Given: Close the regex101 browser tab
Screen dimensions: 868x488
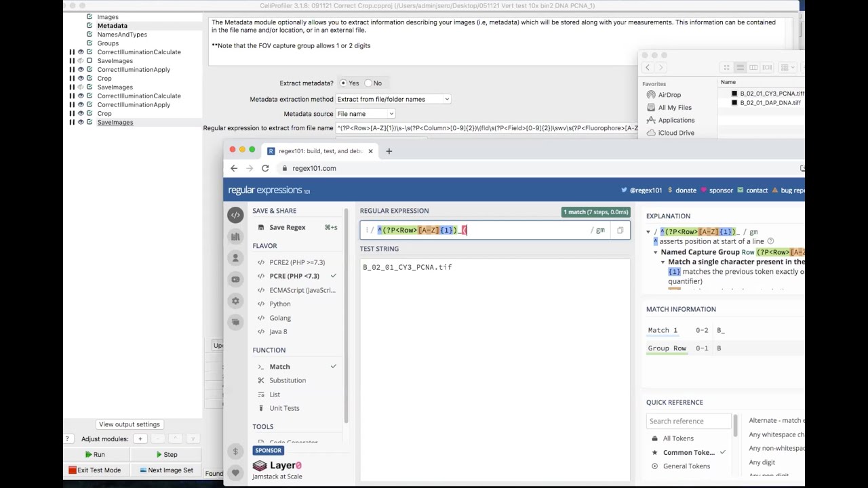Looking at the screenshot, I should click(x=370, y=150).
